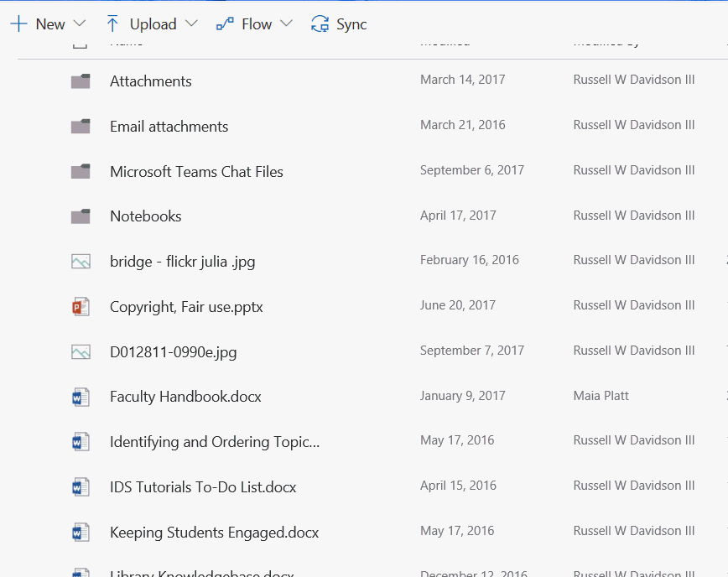Click the folder icon next to Attachments
The image size is (728, 577).
[81, 81]
